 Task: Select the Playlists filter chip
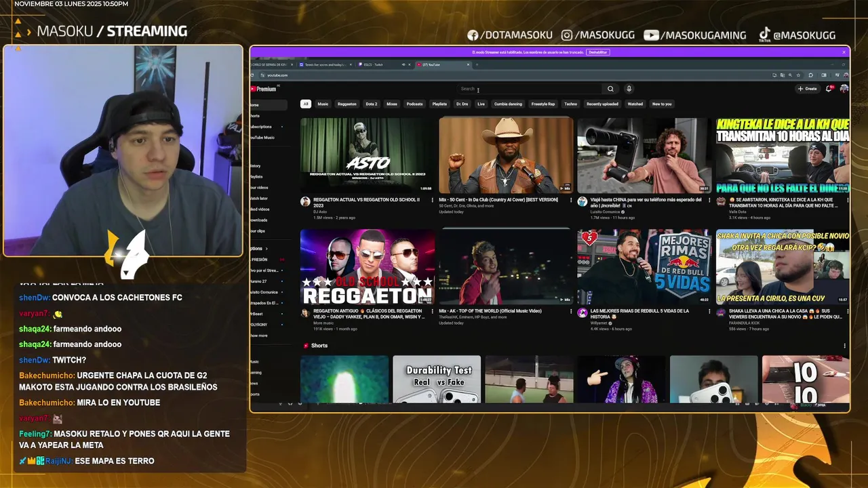439,104
